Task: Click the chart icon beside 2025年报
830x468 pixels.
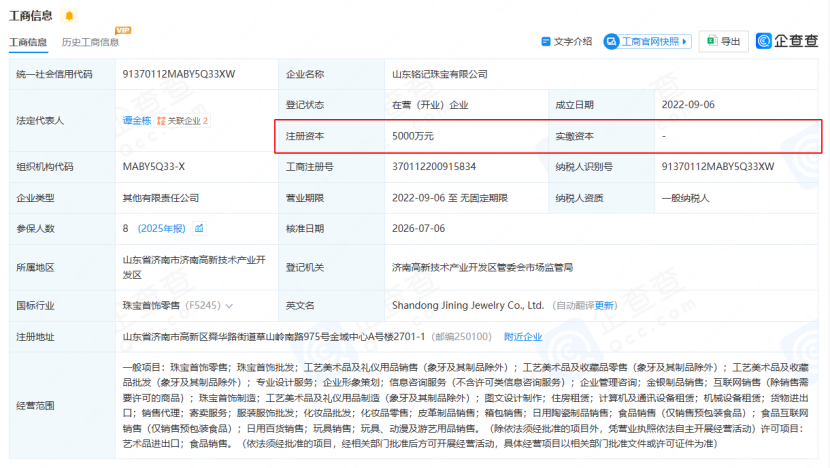Action: pos(199,228)
